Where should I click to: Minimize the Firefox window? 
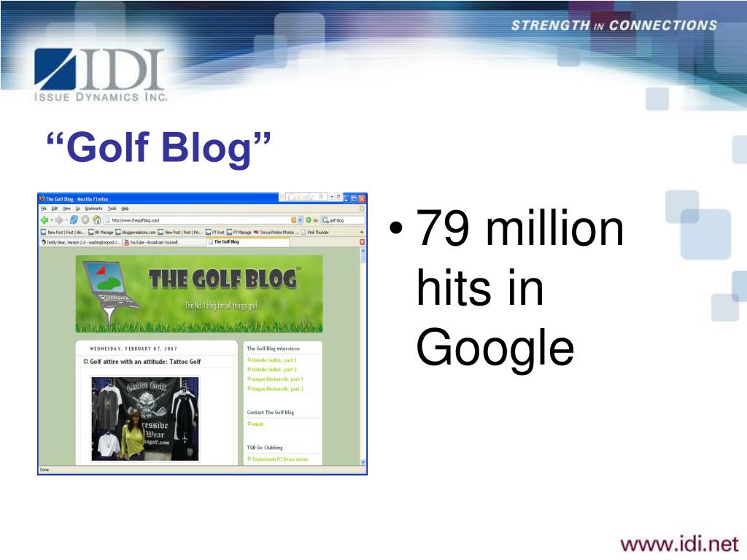pos(347,198)
